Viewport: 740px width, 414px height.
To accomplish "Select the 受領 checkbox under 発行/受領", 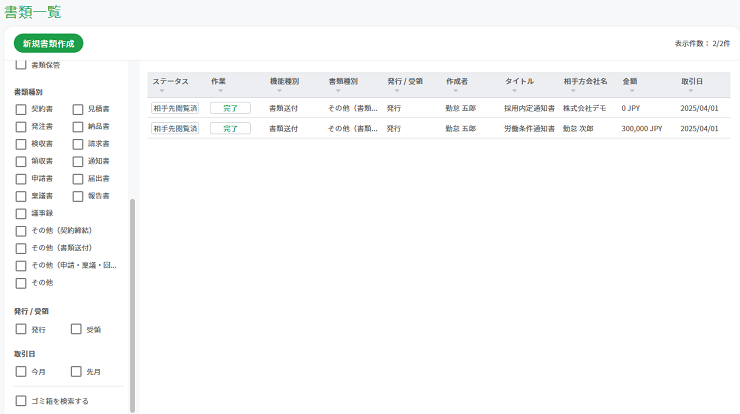I will 77,329.
